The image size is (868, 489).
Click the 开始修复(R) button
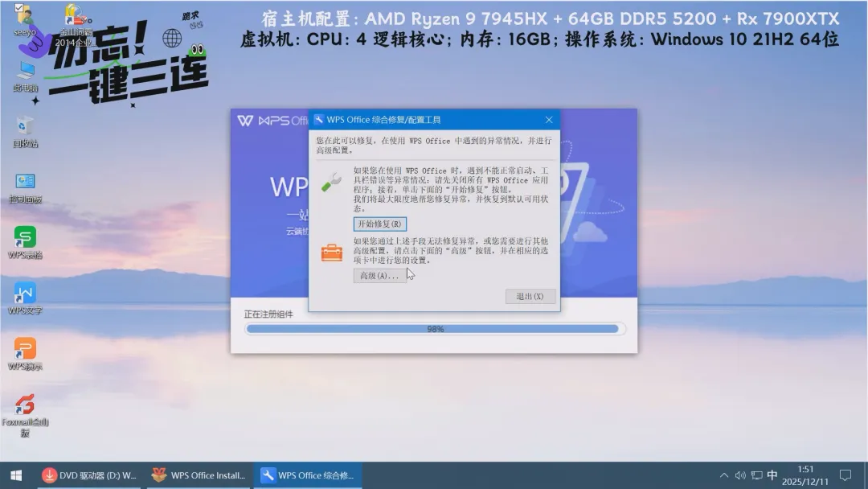click(x=379, y=224)
